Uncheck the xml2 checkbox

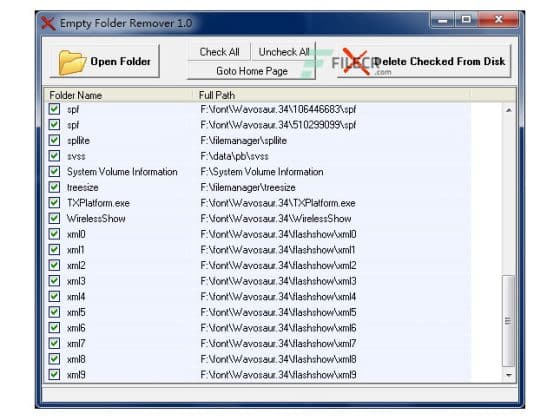tap(54, 265)
